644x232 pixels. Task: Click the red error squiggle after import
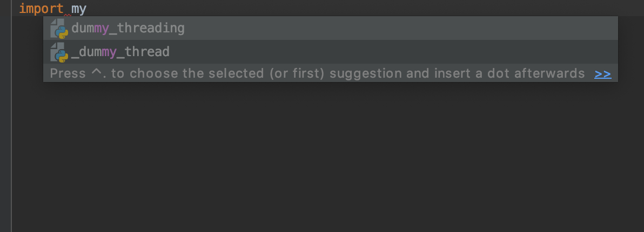pyautogui.click(x=68, y=15)
